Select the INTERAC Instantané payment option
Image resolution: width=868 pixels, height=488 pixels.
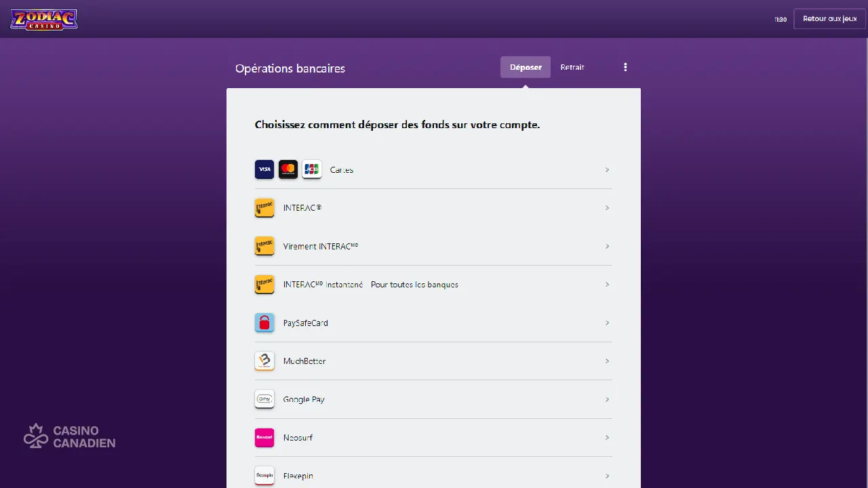pyautogui.click(x=433, y=285)
